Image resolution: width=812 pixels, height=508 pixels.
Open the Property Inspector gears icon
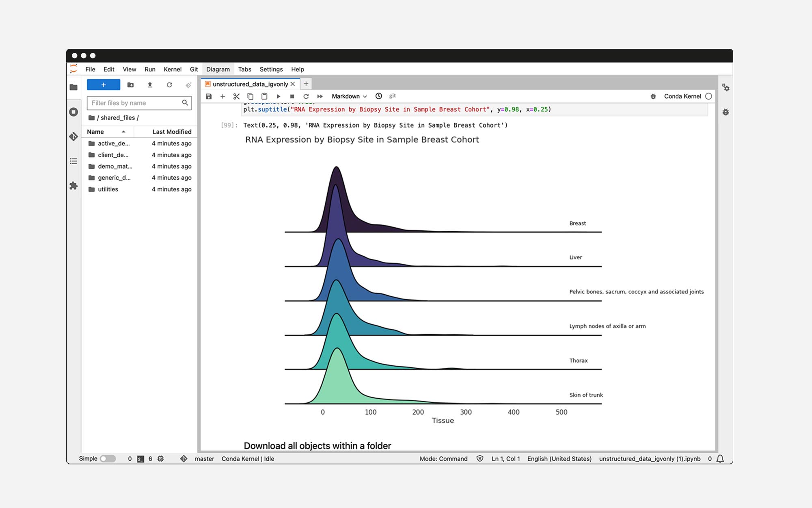726,87
